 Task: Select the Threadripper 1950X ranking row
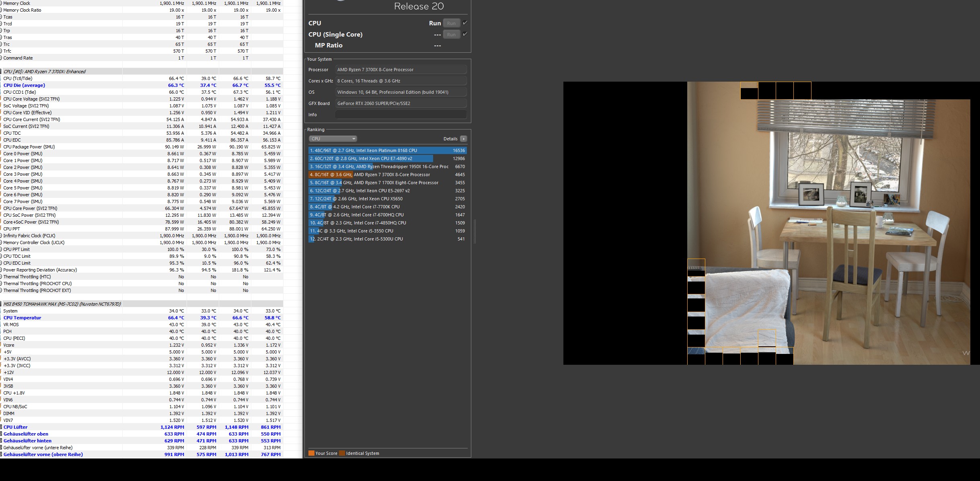[x=387, y=166]
